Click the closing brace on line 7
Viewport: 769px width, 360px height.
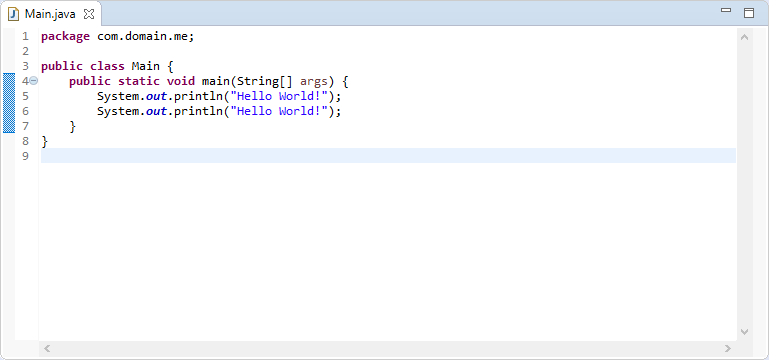[x=73, y=127]
